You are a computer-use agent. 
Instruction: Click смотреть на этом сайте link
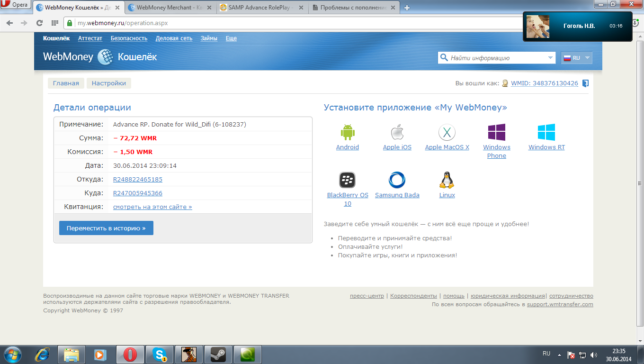152,207
